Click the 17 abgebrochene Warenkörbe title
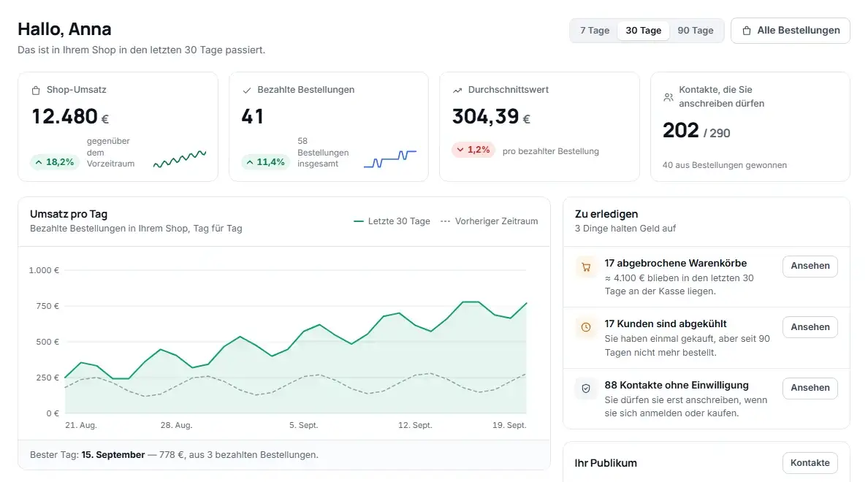This screenshot has height=482, width=868. (675, 264)
